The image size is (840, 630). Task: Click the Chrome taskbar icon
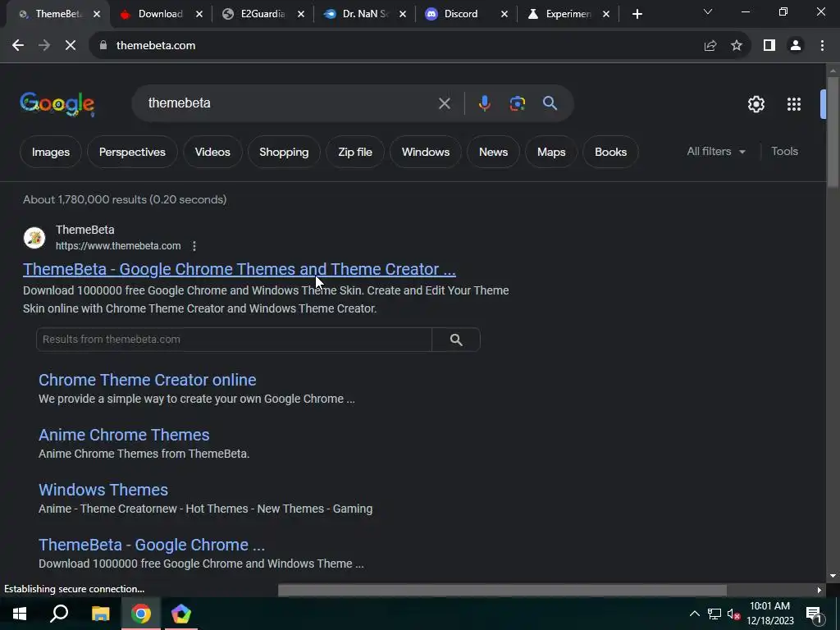point(141,614)
